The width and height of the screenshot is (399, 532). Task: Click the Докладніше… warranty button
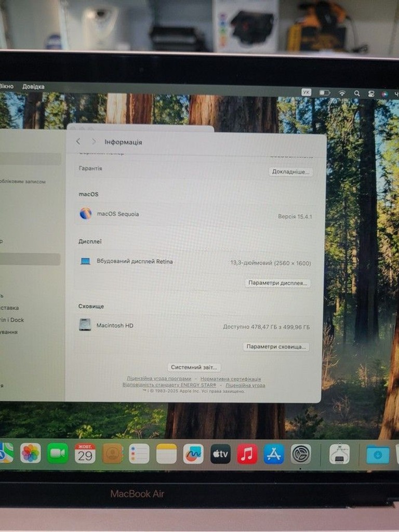coord(290,171)
